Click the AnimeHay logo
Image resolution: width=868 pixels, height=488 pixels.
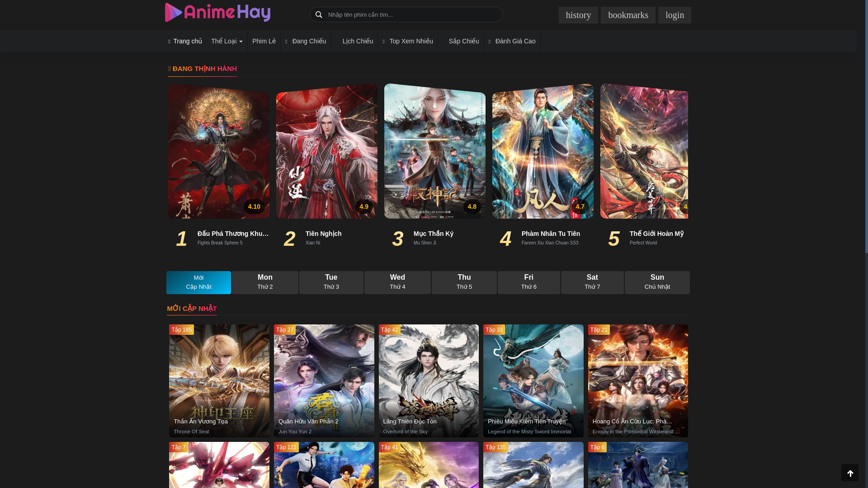(217, 13)
